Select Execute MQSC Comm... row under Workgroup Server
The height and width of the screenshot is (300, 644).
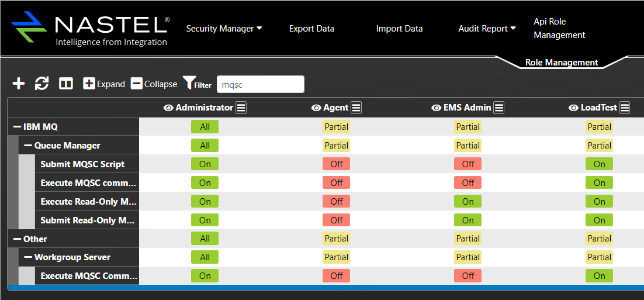pyautogui.click(x=88, y=276)
